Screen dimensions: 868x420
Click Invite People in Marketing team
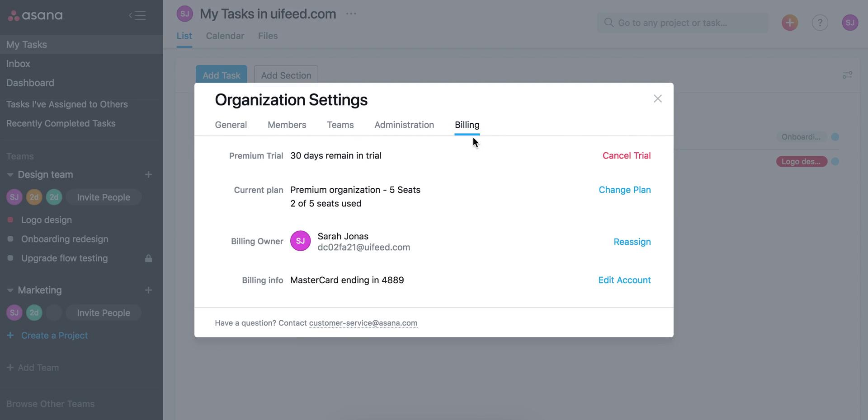click(x=104, y=313)
